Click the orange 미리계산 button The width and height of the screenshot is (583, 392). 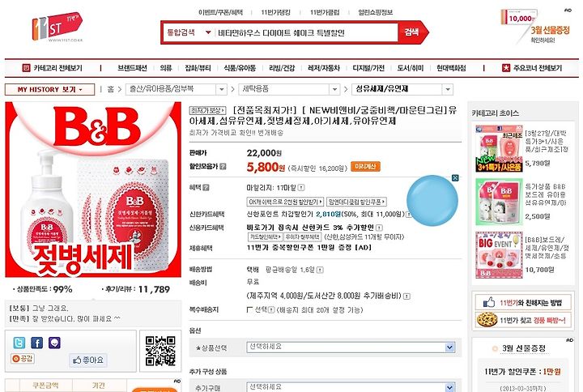click(365, 167)
